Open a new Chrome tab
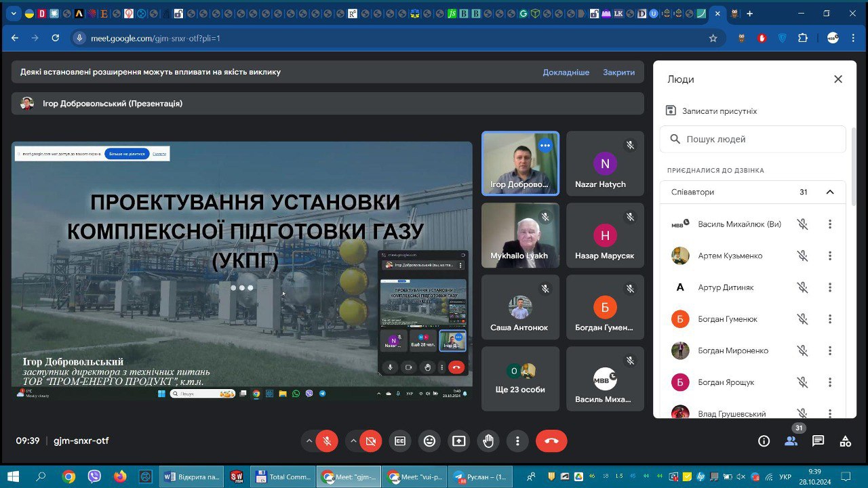 point(750,14)
